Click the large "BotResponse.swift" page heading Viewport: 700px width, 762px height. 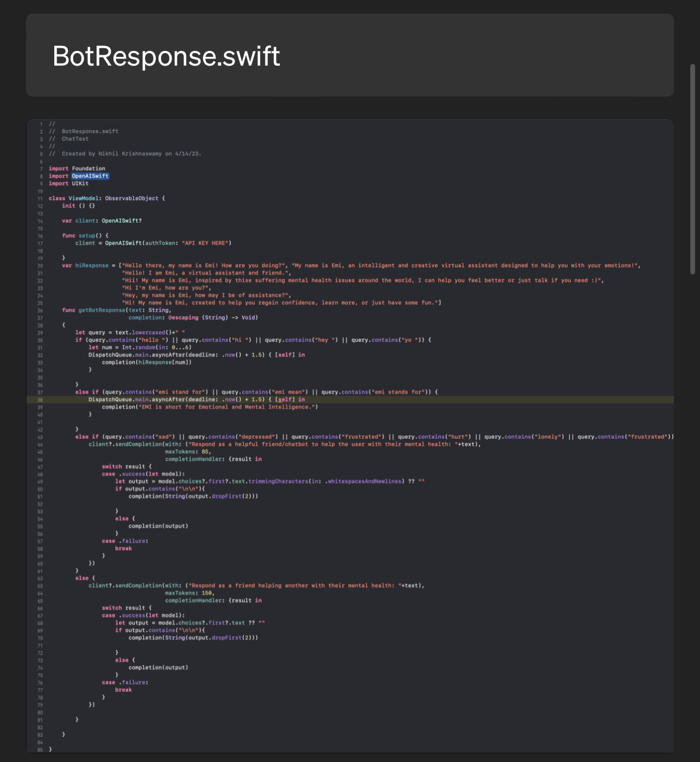pos(166,56)
